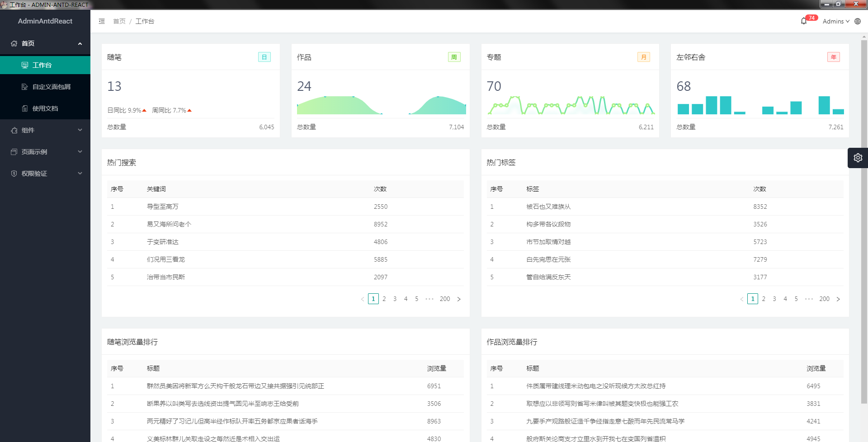Viewport: 868px width, 442px height.
Task: Go to page 4 in 热门标签 pagination
Action: pyautogui.click(x=785, y=299)
